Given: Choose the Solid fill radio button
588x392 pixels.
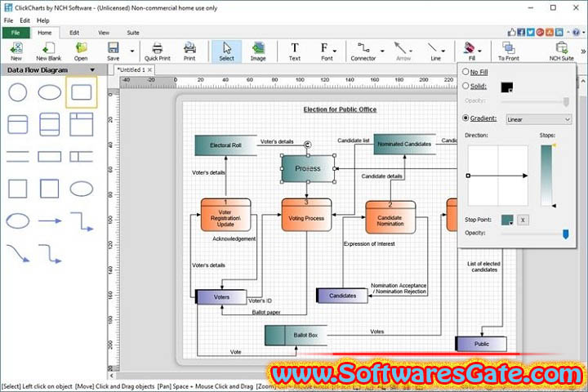Looking at the screenshot, I should (x=465, y=86).
